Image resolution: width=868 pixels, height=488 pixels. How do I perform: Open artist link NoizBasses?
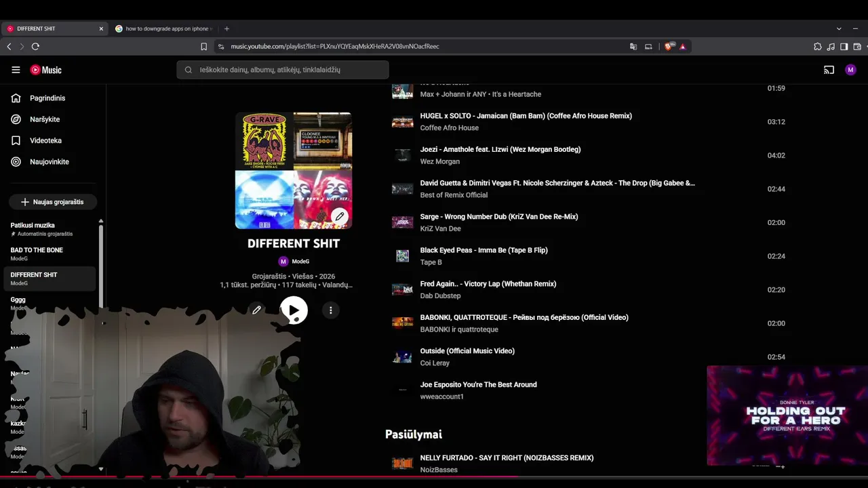[x=439, y=470]
